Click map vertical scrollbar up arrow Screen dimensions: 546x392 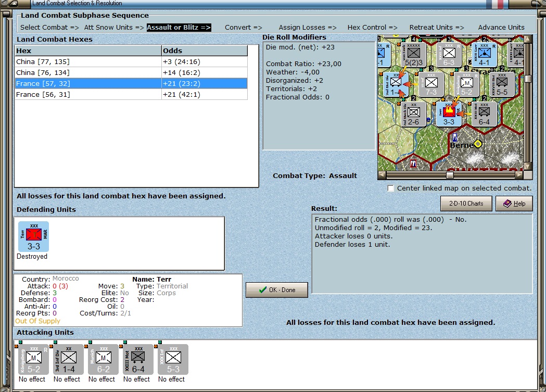[x=528, y=39]
